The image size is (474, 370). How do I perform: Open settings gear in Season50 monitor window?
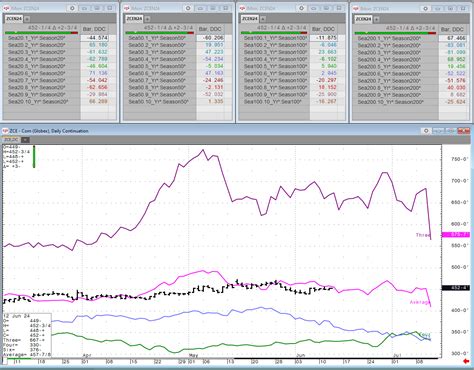(188, 8)
